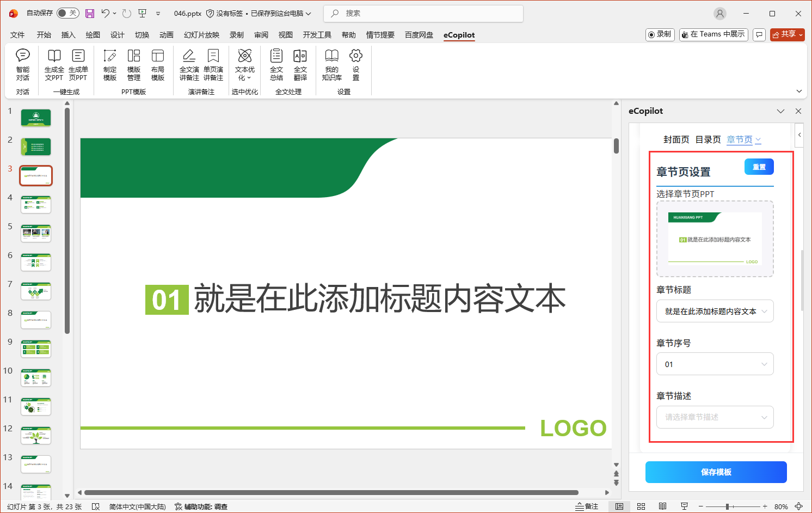Expand the 章节描述 description dropdown
This screenshot has height=513, width=812.
coord(764,417)
